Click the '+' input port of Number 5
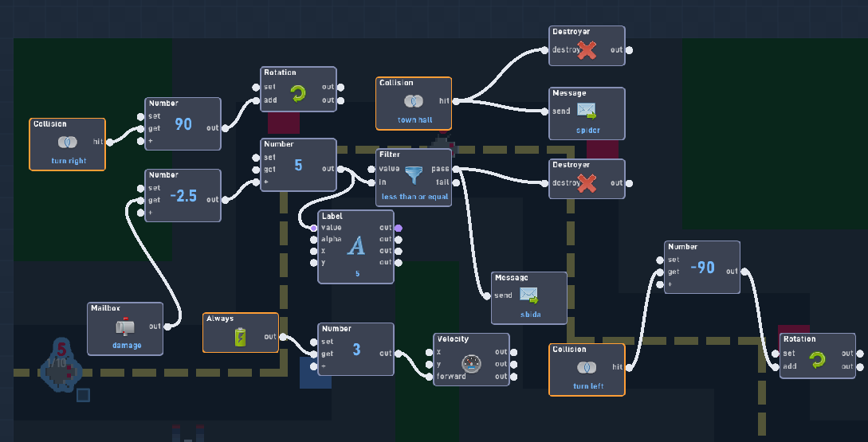Image resolution: width=868 pixels, height=442 pixels. pos(256,182)
